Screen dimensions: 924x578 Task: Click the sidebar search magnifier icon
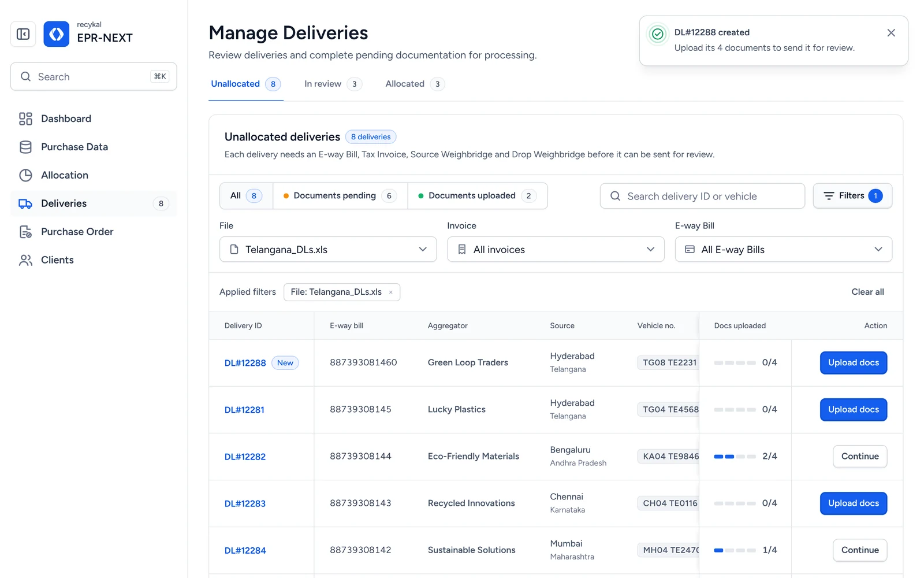[x=25, y=77]
